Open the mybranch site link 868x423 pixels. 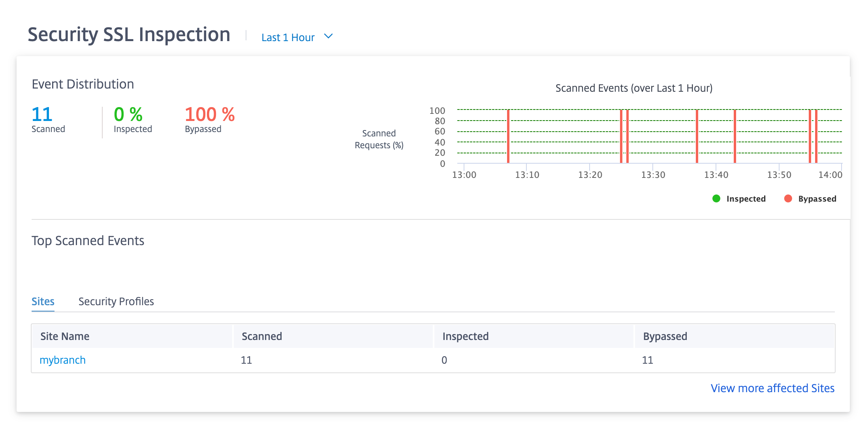(x=63, y=360)
